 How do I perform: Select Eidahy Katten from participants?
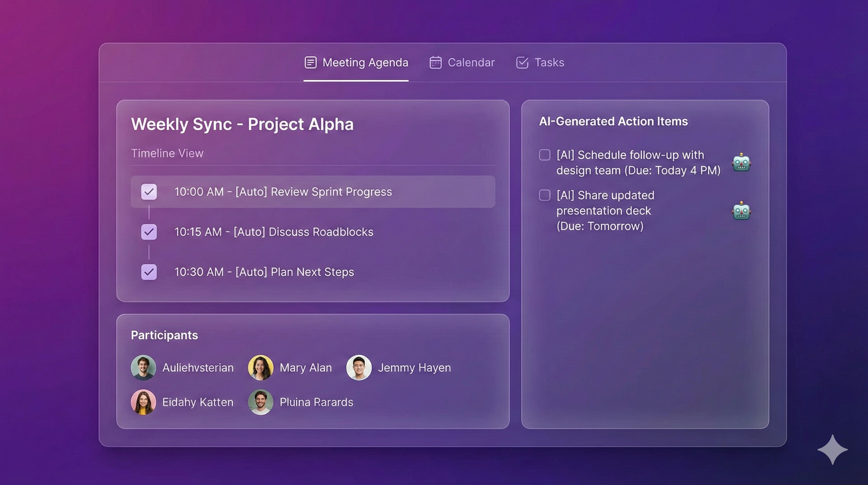click(x=198, y=402)
